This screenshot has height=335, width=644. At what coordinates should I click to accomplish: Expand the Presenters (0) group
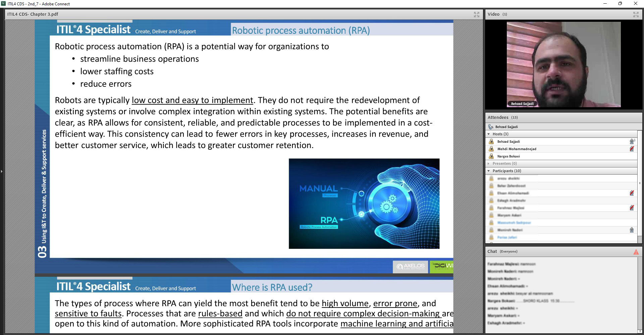(x=489, y=163)
